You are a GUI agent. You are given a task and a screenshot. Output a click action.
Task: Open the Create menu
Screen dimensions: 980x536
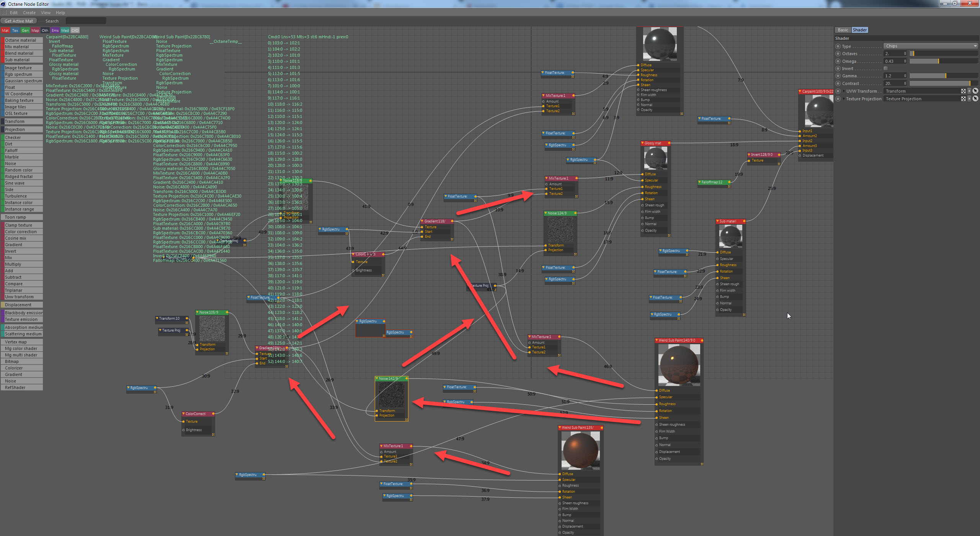pos(29,13)
